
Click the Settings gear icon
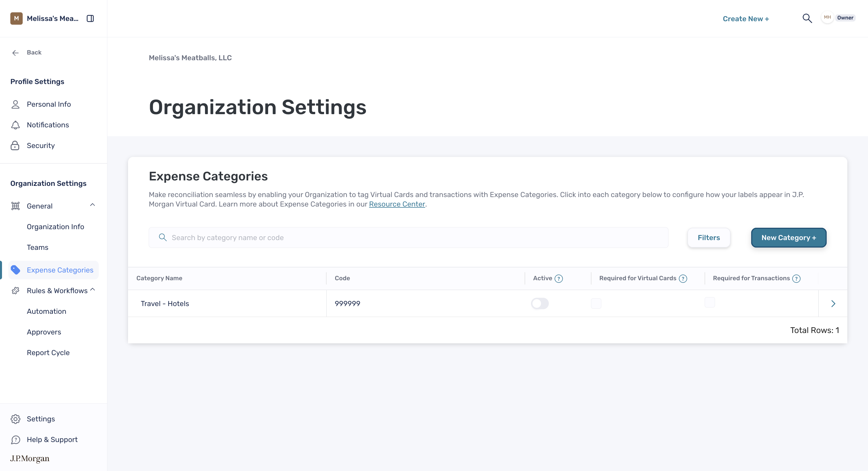(15, 419)
